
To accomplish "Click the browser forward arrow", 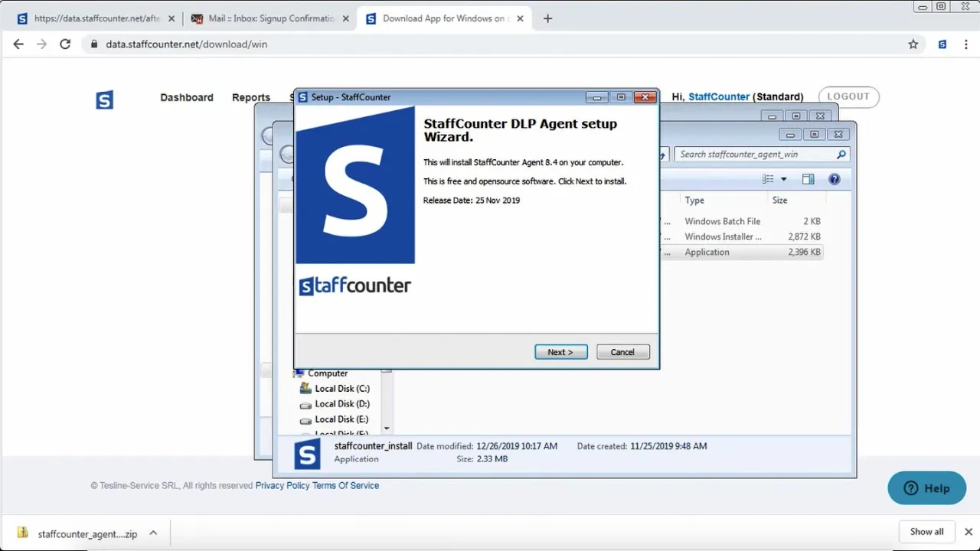I will pyautogui.click(x=41, y=44).
